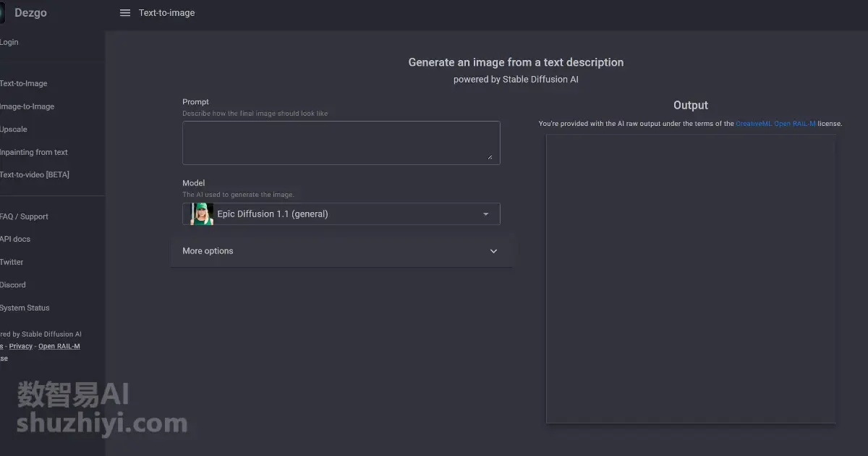Visit Twitter link in sidebar
The width and height of the screenshot is (868, 456).
coord(12,262)
